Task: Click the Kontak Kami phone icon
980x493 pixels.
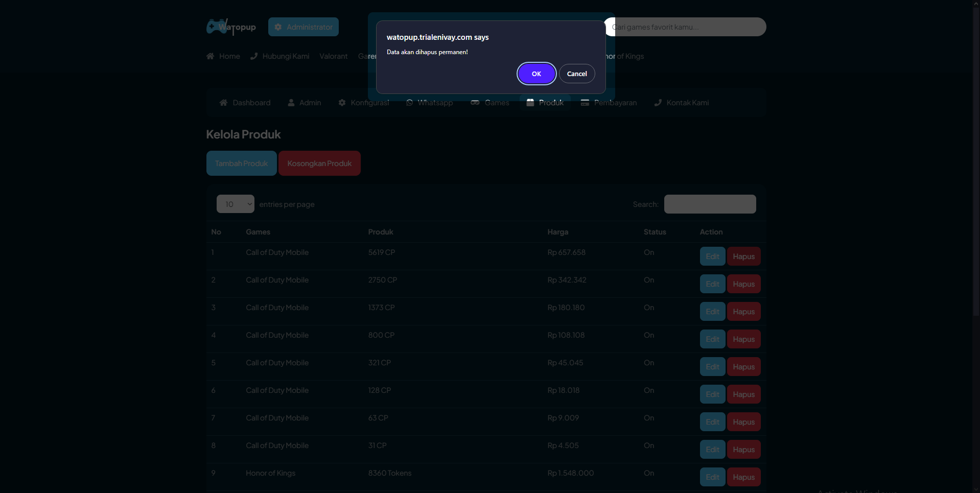Action: tap(658, 103)
